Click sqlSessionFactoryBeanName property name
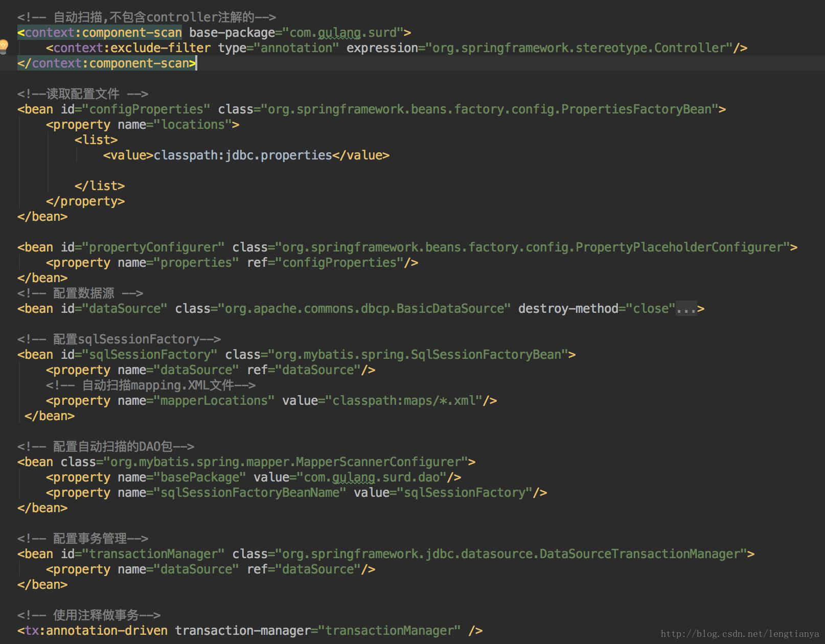Image resolution: width=825 pixels, height=644 pixels. (250, 493)
